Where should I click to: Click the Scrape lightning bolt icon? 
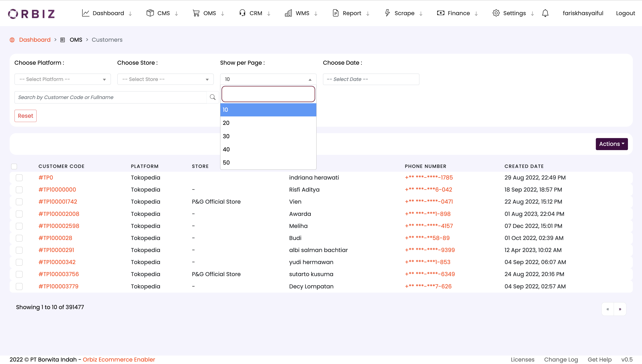coord(387,13)
